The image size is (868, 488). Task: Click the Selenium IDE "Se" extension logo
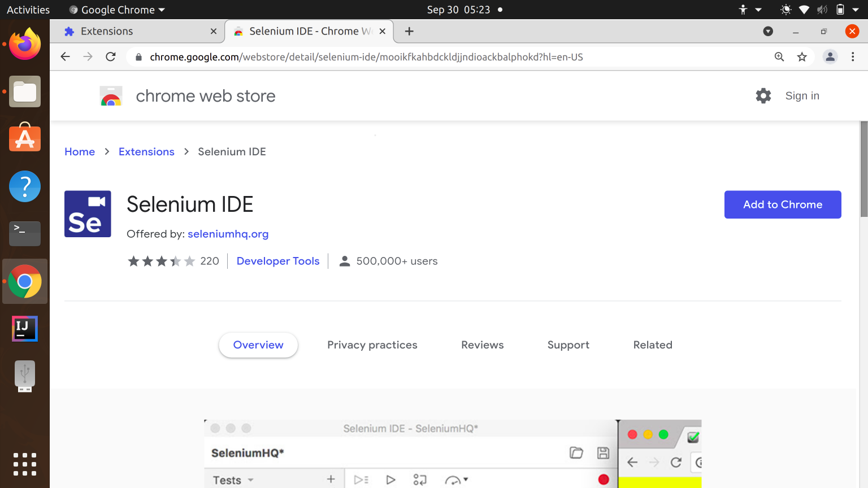pyautogui.click(x=88, y=213)
